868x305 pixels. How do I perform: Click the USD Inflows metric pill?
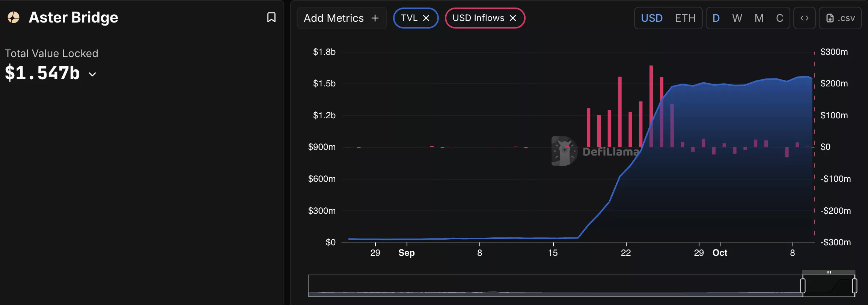[x=479, y=18]
